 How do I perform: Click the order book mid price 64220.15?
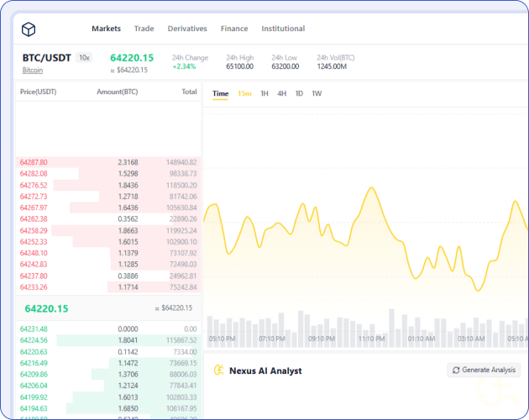coord(46,308)
